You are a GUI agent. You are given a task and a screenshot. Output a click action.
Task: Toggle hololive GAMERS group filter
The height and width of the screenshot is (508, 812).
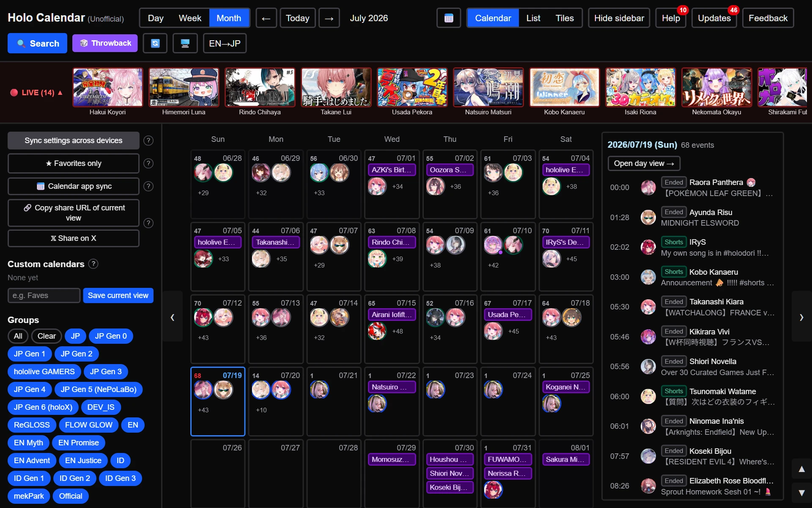coord(44,372)
